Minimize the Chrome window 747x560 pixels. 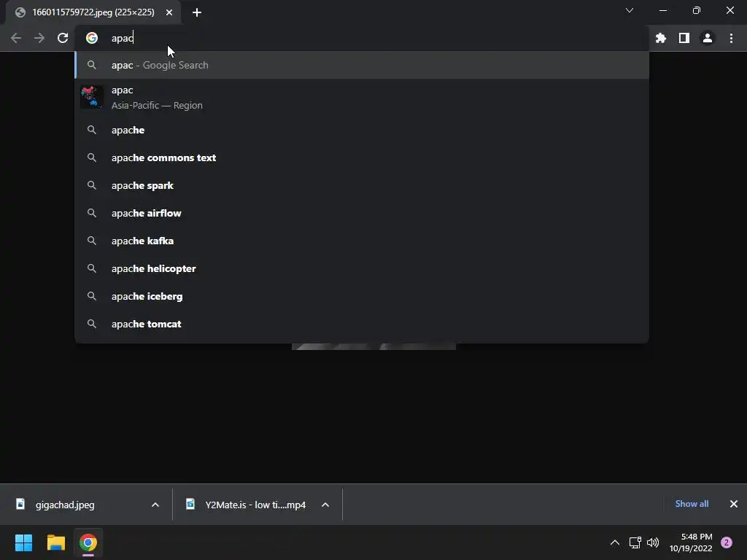click(662, 10)
